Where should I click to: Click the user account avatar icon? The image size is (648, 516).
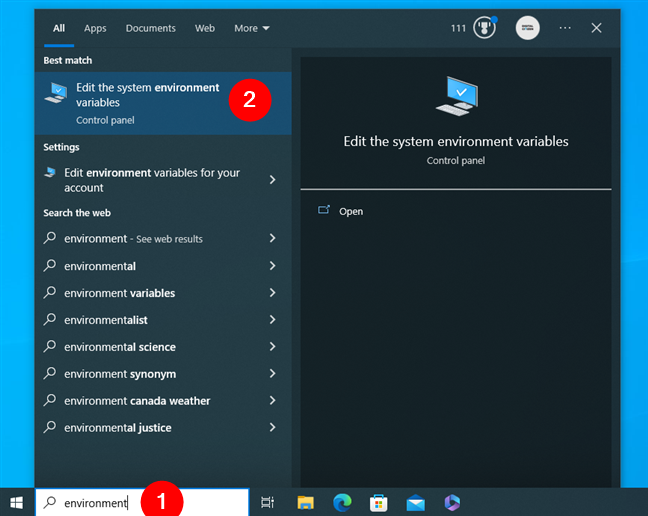[x=527, y=28]
